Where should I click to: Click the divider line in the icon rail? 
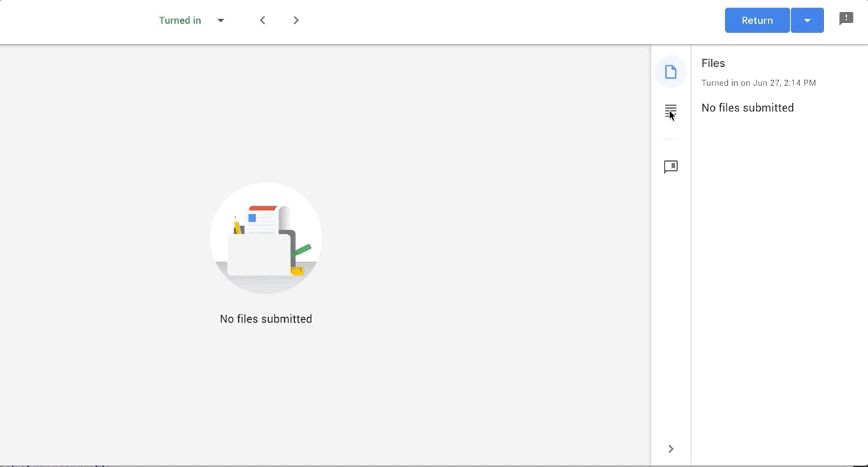click(670, 139)
